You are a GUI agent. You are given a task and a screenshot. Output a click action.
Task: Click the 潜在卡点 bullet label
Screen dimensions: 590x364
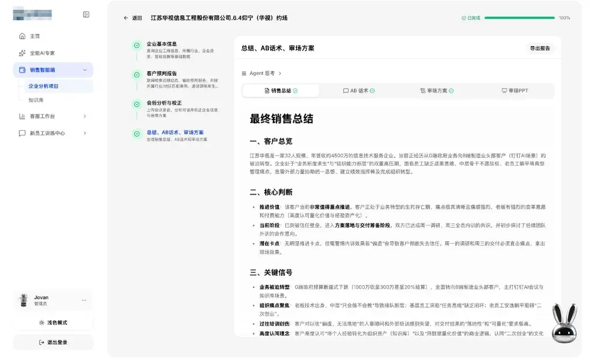[270, 244]
